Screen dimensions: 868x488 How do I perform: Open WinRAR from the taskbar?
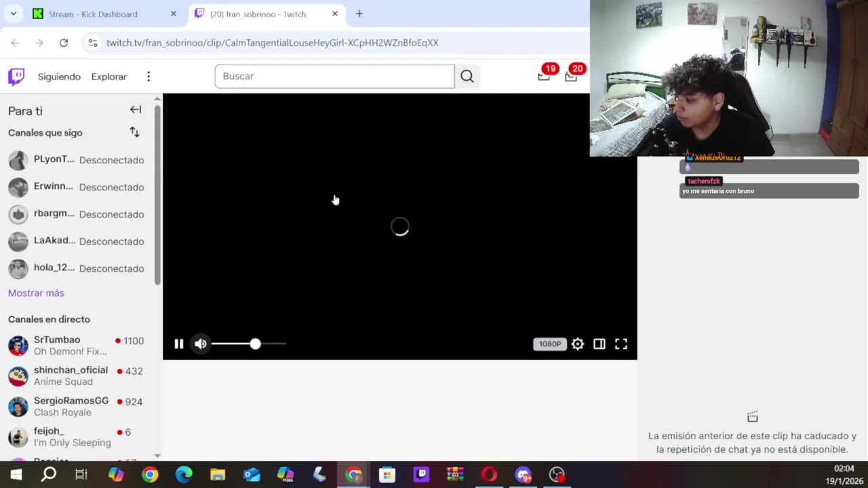point(455,474)
